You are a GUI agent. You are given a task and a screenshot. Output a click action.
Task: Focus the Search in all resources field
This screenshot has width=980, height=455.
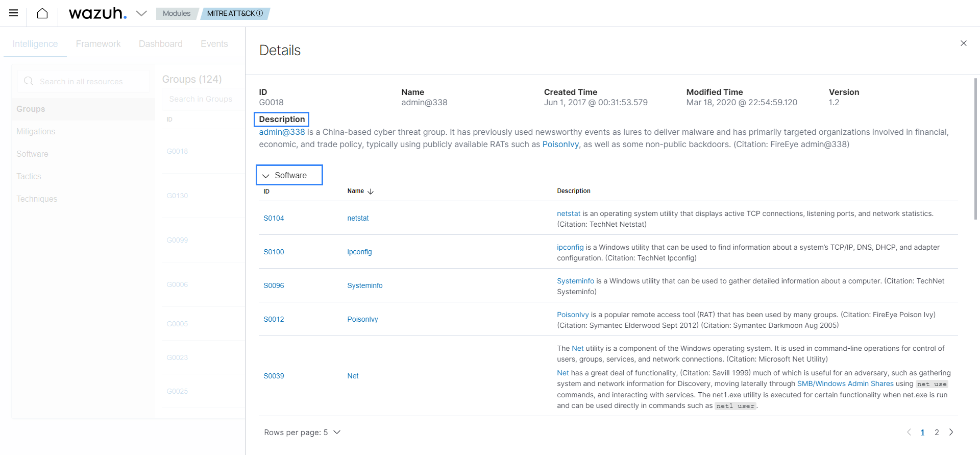click(83, 81)
